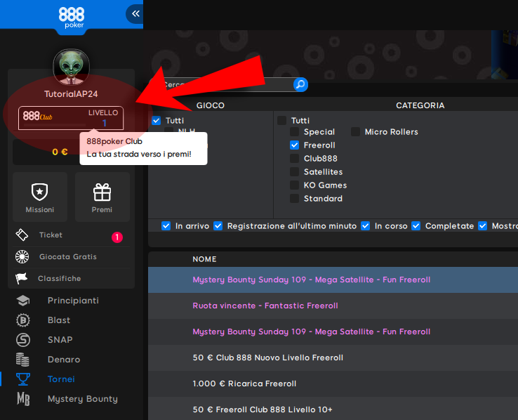This screenshot has height=420, width=518.
Task: Uncheck the Gioco Tutti checkbox
Action: pyautogui.click(x=157, y=121)
